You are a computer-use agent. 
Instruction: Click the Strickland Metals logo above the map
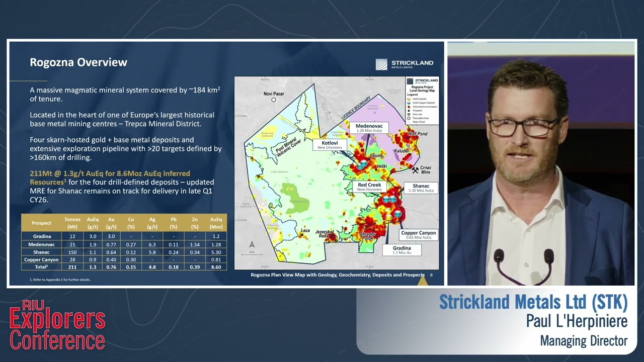click(x=404, y=64)
